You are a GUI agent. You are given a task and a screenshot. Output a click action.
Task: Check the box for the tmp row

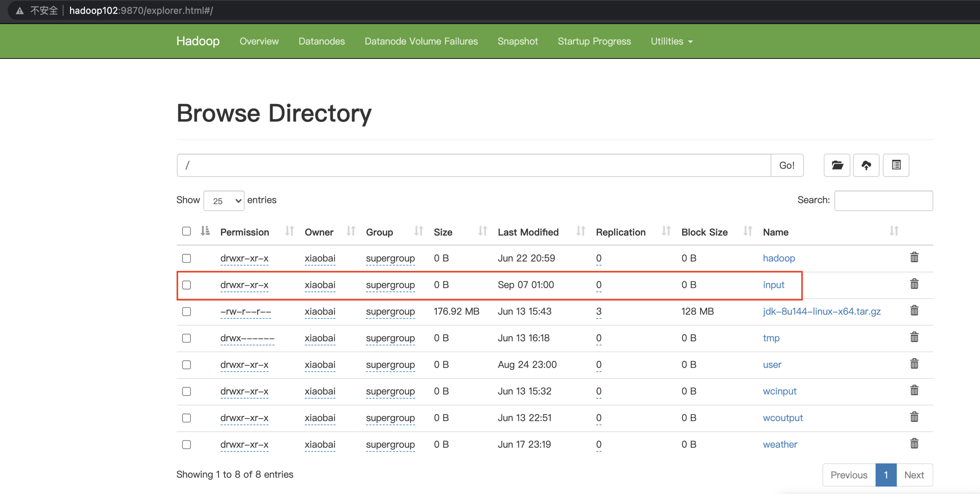[186, 338]
